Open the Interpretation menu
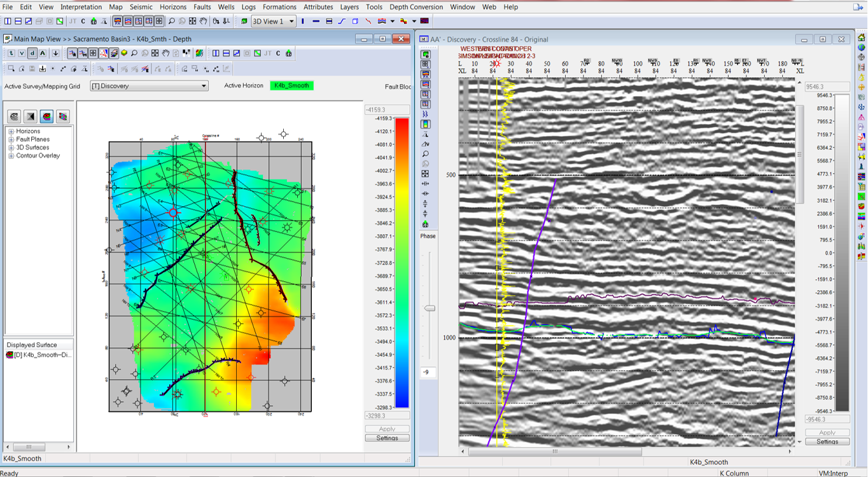Image resolution: width=868 pixels, height=477 pixels. click(81, 7)
